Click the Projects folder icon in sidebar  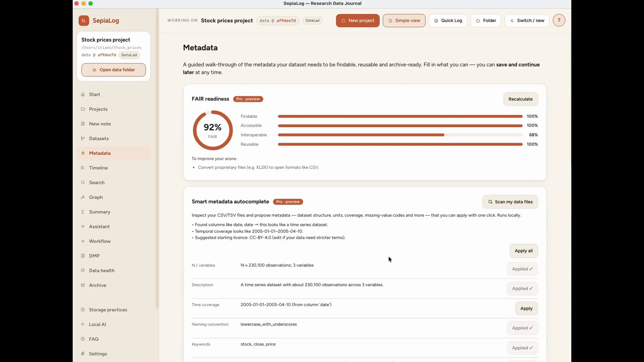pos(83,109)
